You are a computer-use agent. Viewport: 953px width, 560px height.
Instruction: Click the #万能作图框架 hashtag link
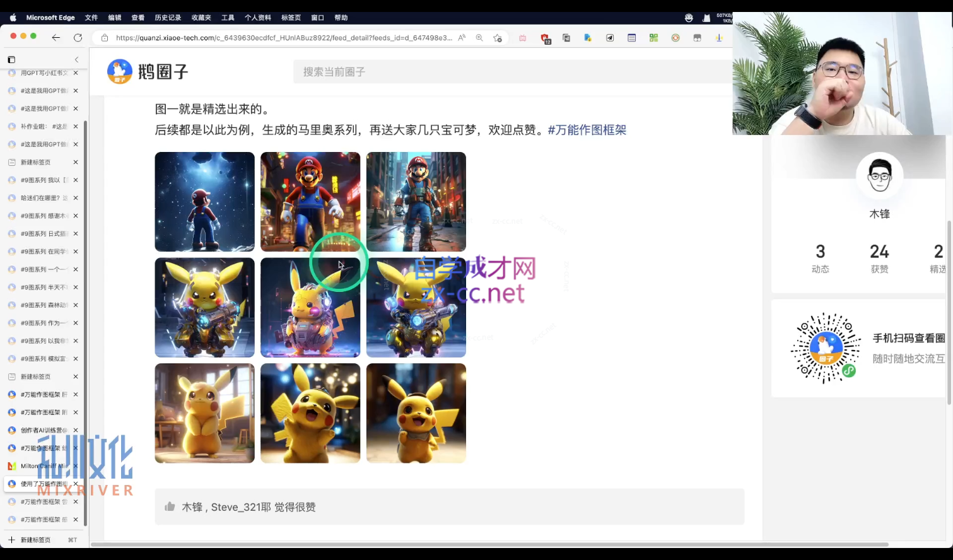pyautogui.click(x=587, y=130)
